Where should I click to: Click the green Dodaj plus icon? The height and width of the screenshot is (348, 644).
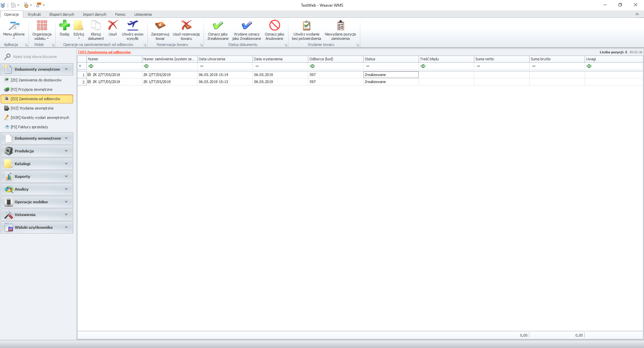click(64, 26)
